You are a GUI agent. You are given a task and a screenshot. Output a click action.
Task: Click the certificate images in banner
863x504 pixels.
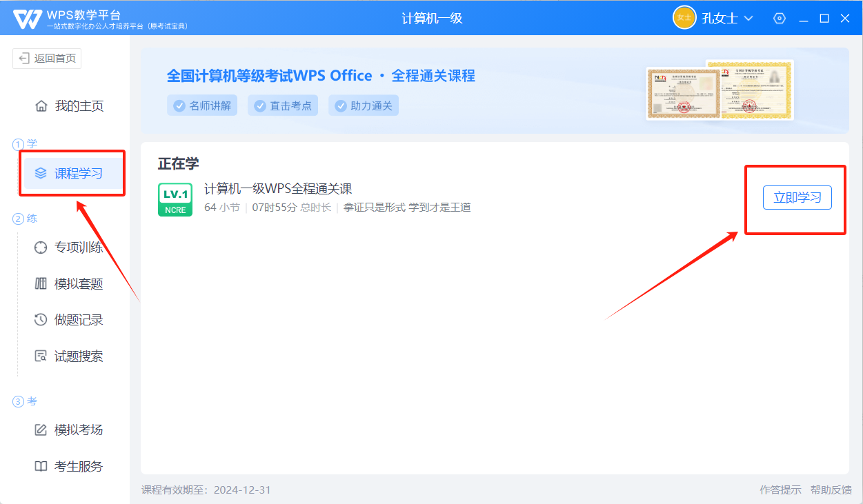tap(720, 90)
